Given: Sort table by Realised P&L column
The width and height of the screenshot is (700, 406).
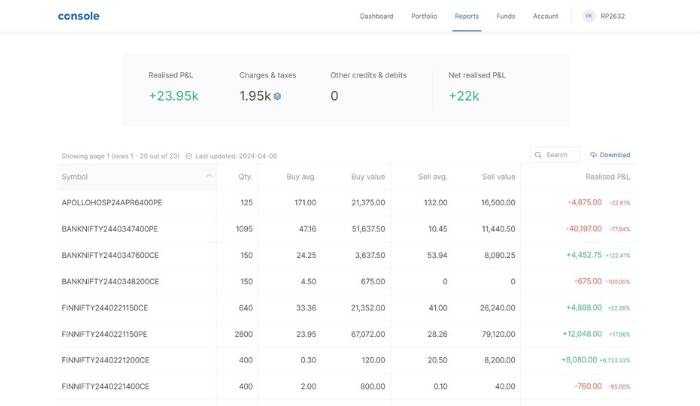Looking at the screenshot, I should pos(607,177).
